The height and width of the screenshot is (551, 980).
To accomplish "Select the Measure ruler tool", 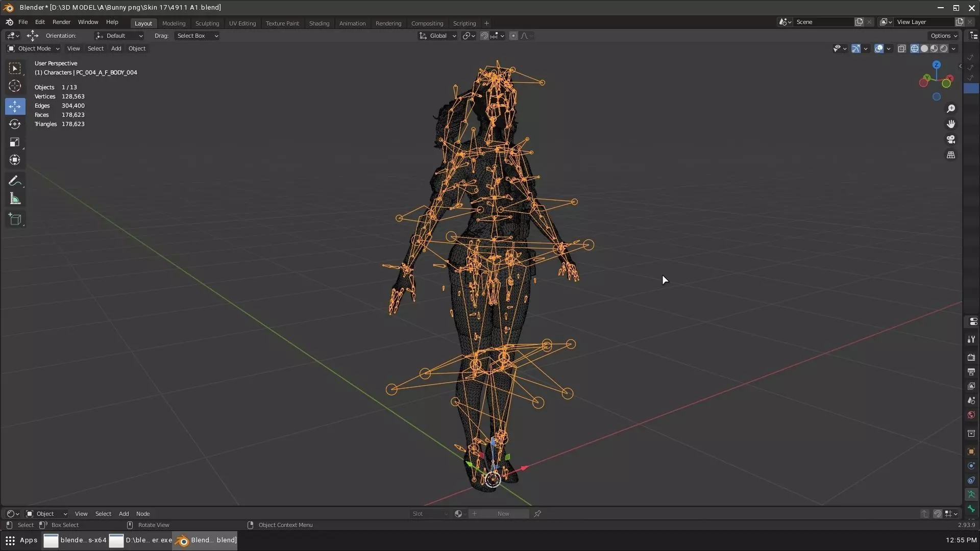I will 15,199.
